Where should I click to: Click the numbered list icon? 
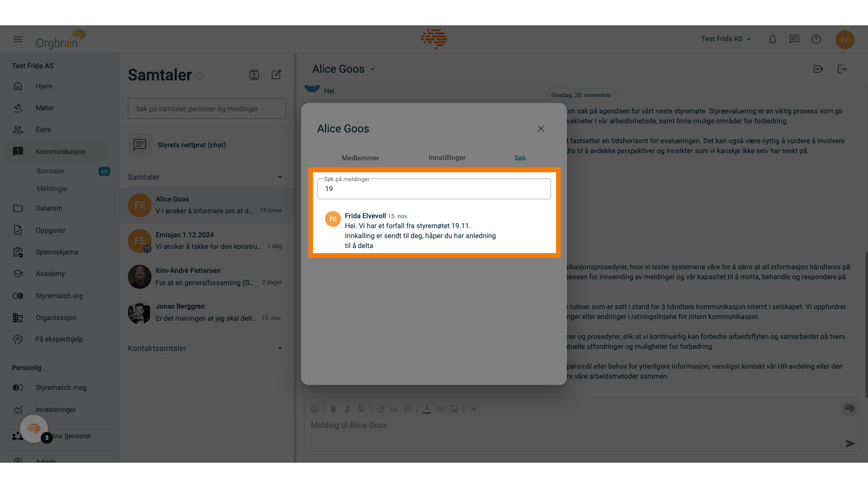coord(408,409)
